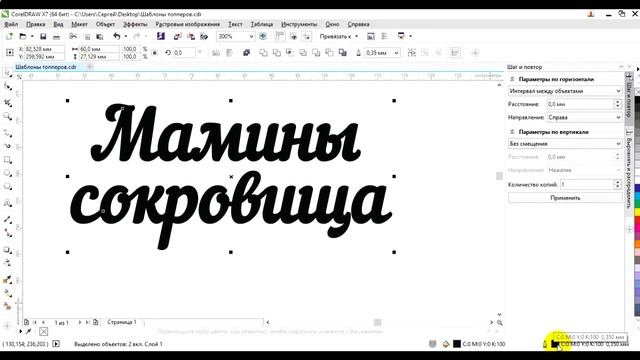Open the Undo history dropdown arrow
Viewport: 640px width, 360px height.
click(125, 36)
